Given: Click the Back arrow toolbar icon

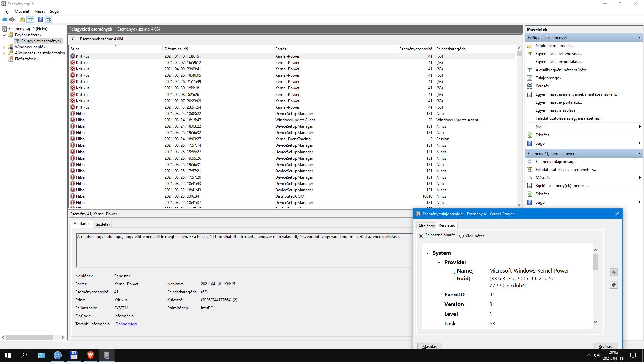Looking at the screenshot, I should click(x=4, y=19).
